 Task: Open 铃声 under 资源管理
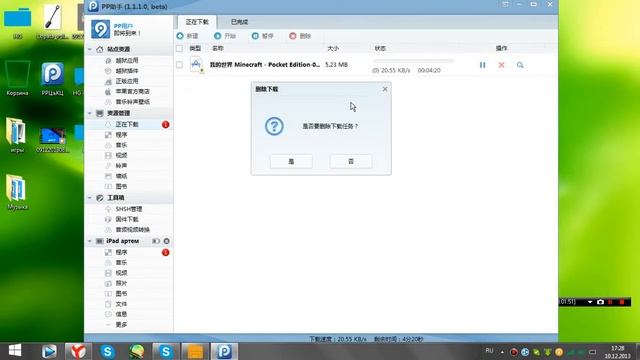coord(121,166)
